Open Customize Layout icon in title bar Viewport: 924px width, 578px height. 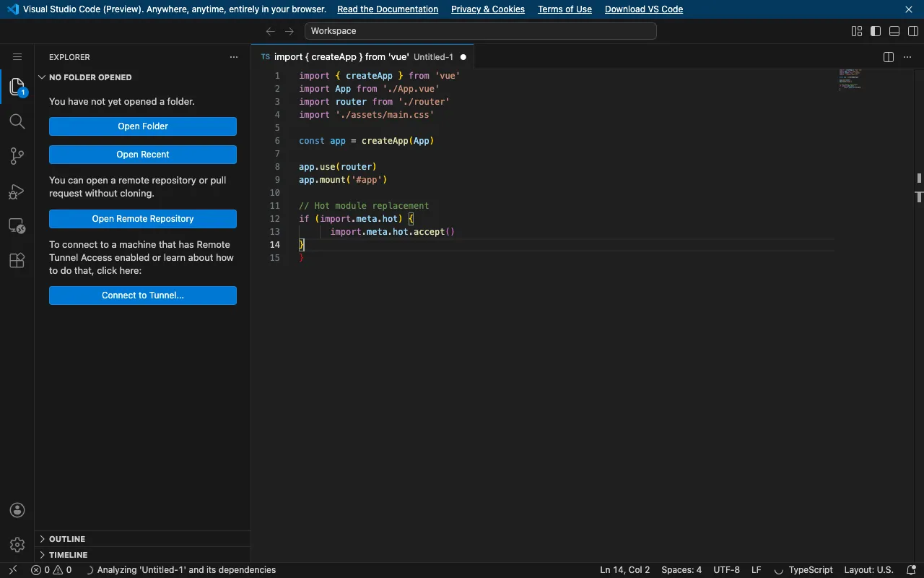857,31
